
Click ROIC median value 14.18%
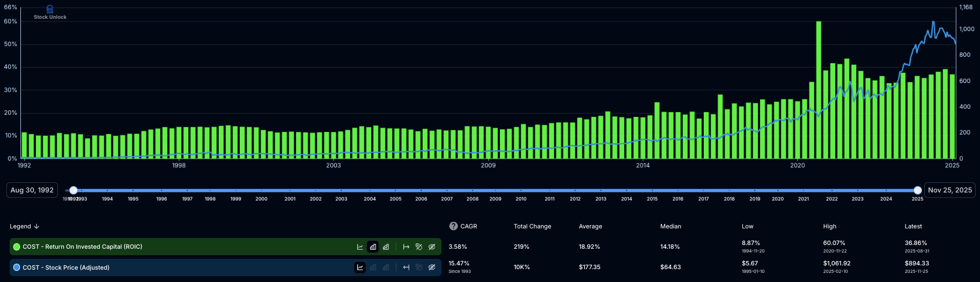670,247
